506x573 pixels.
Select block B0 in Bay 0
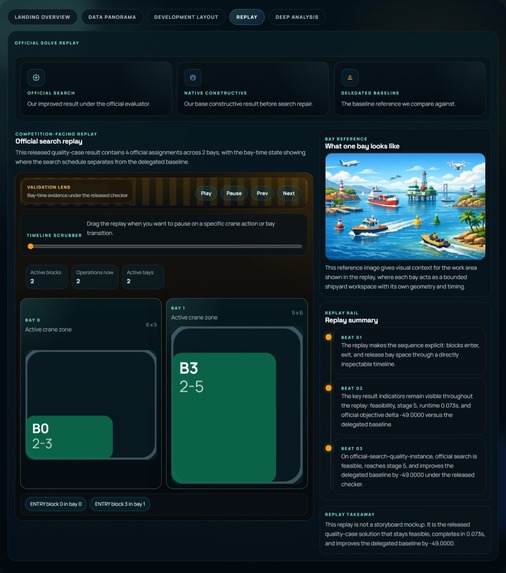click(69, 437)
